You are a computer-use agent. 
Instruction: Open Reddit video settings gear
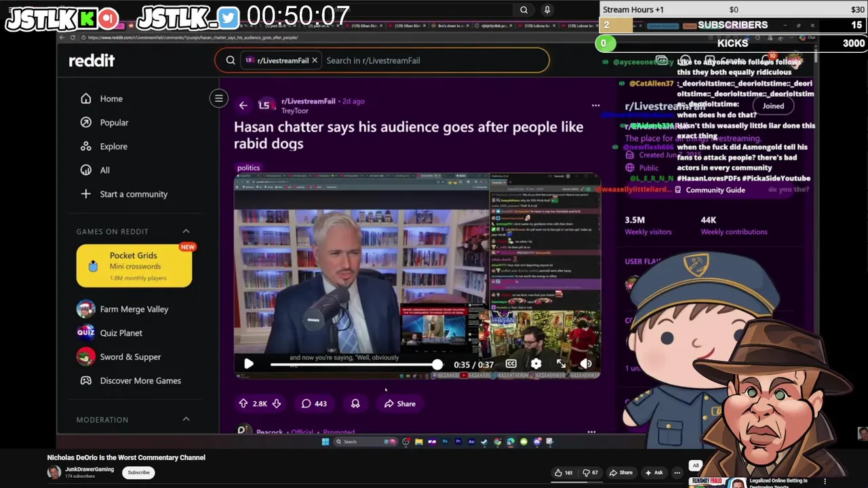pos(536,364)
